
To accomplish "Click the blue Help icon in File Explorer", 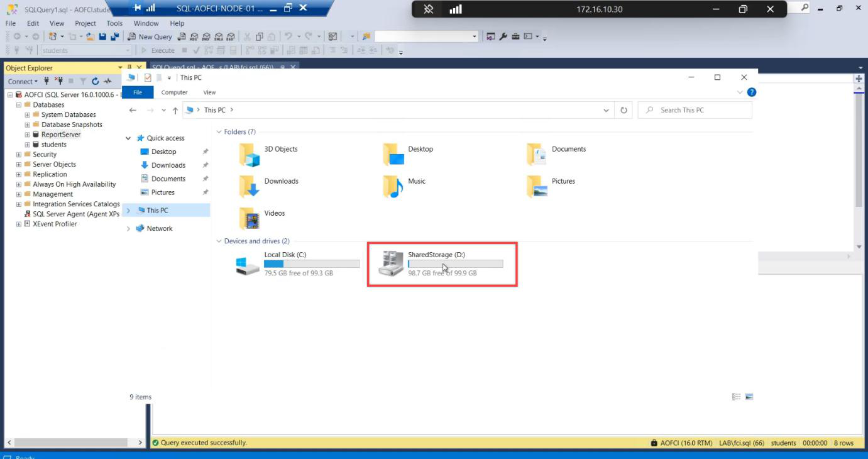I will coord(752,92).
